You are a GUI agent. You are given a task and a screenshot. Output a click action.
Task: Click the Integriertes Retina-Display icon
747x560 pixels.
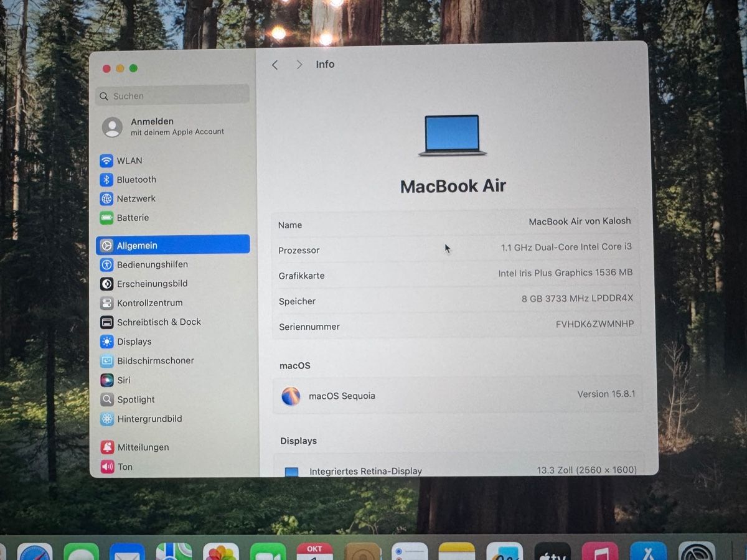(291, 472)
